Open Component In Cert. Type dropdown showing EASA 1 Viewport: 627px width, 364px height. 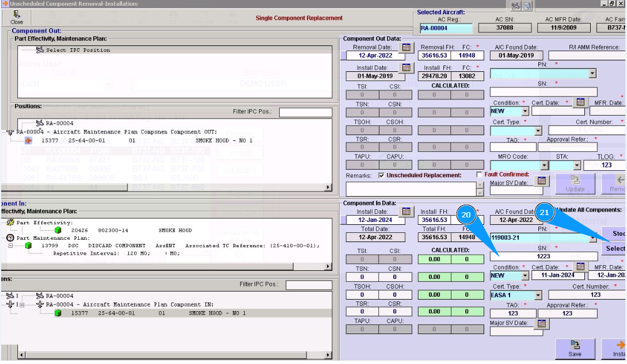point(538,295)
